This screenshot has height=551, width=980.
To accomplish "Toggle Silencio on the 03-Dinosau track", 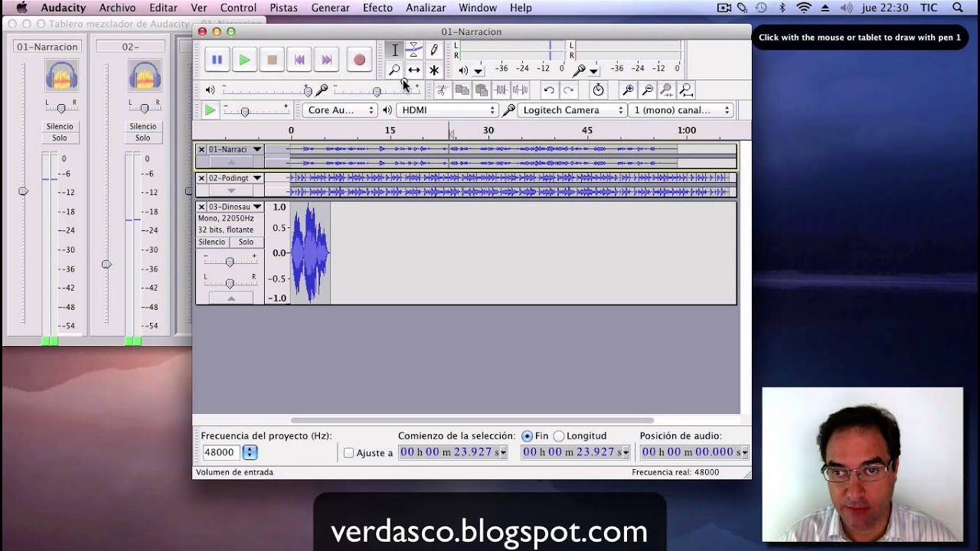I will tap(212, 242).
